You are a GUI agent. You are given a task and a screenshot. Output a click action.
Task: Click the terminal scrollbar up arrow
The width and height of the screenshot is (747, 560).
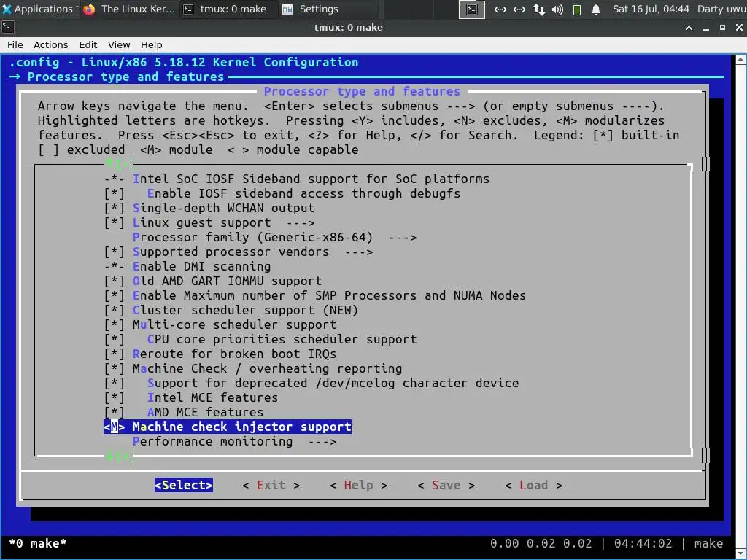coord(740,60)
